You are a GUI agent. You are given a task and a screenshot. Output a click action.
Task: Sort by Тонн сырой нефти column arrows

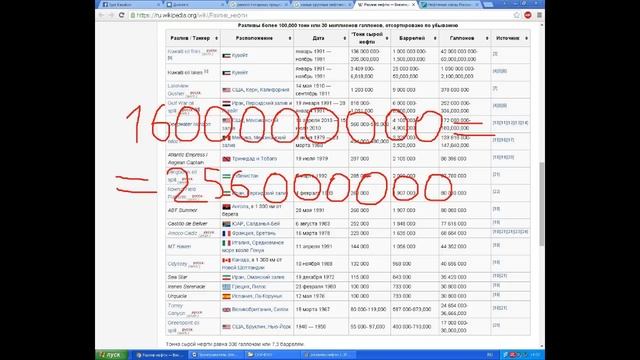tap(387, 38)
